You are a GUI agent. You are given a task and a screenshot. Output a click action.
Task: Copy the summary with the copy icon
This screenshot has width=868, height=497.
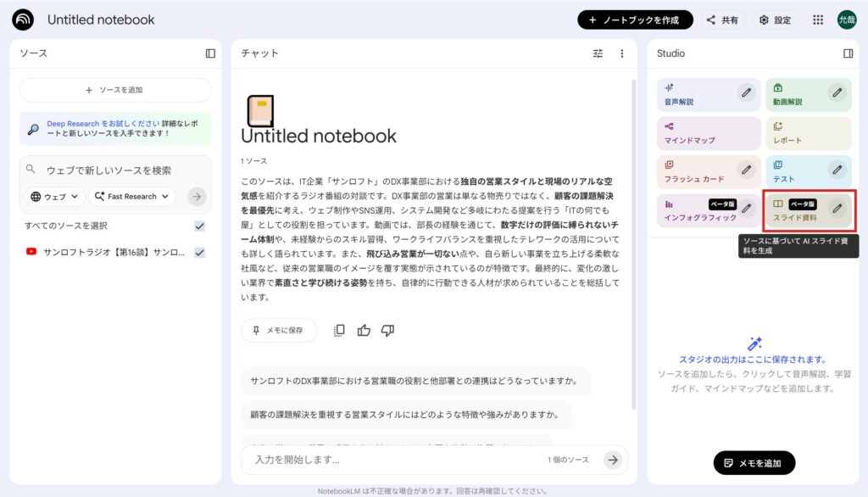point(339,330)
